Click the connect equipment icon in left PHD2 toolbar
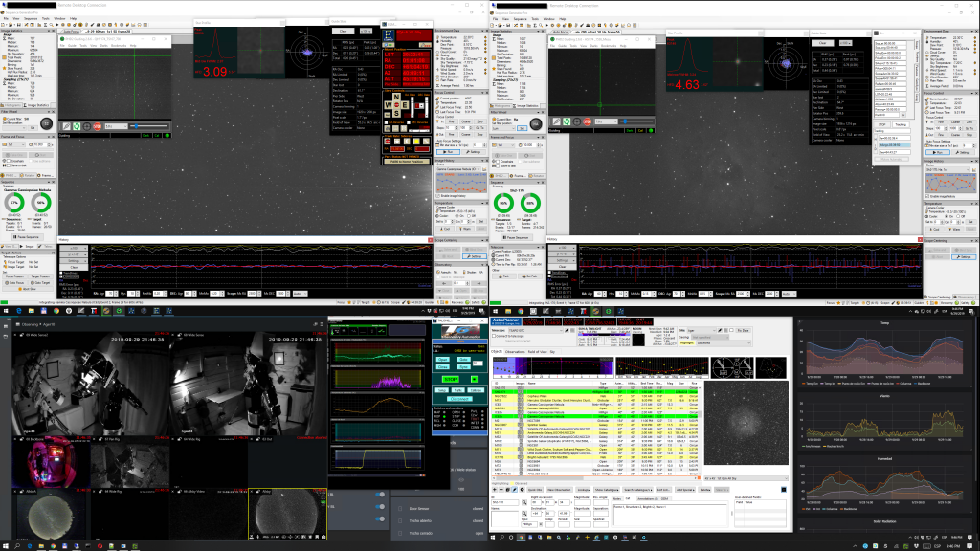980x551 pixels. 69,125
